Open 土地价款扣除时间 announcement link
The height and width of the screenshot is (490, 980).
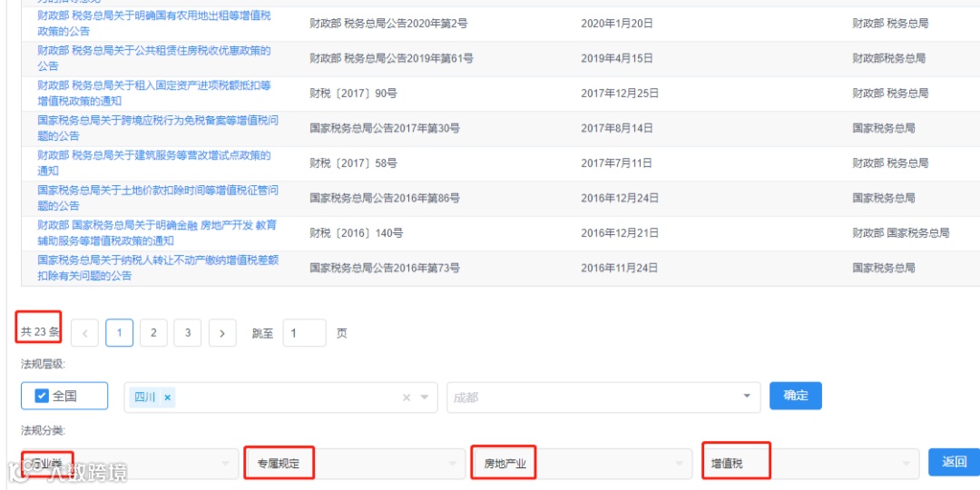(x=158, y=198)
